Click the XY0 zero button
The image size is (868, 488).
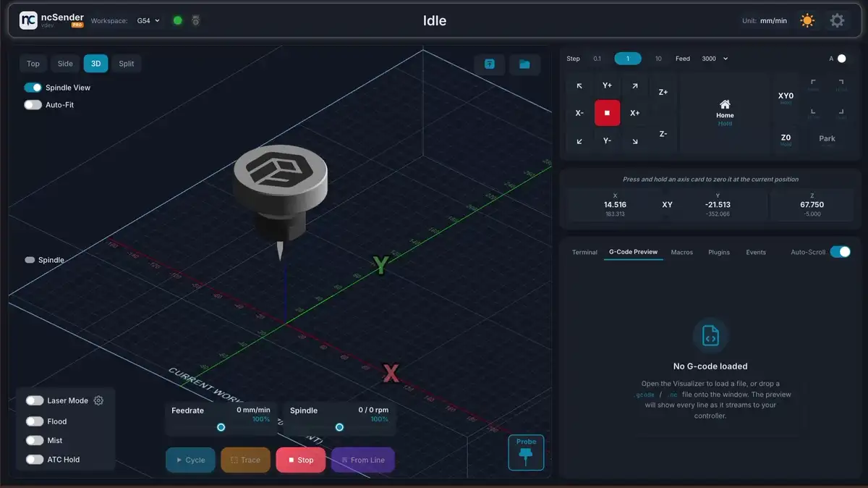click(786, 98)
